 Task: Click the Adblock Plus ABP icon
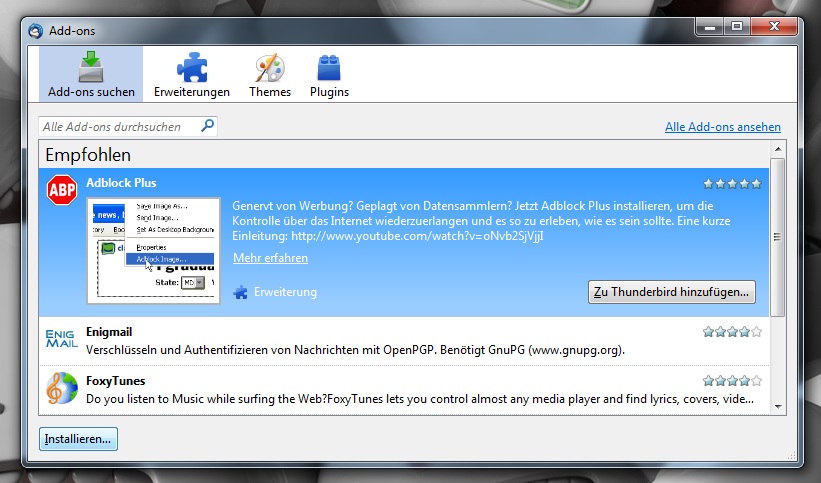pyautogui.click(x=62, y=190)
